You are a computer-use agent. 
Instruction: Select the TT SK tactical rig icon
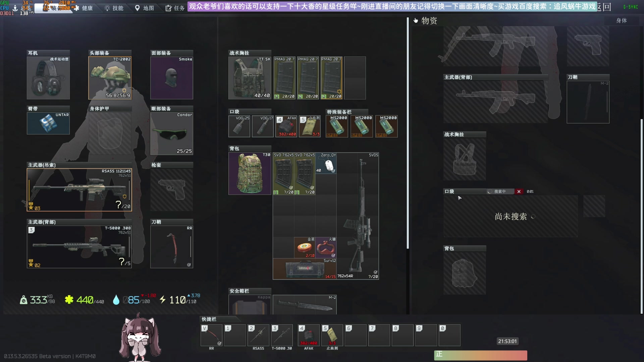click(250, 78)
